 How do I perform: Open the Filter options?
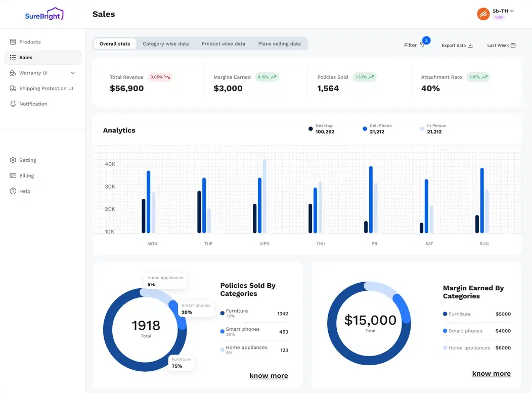click(414, 45)
